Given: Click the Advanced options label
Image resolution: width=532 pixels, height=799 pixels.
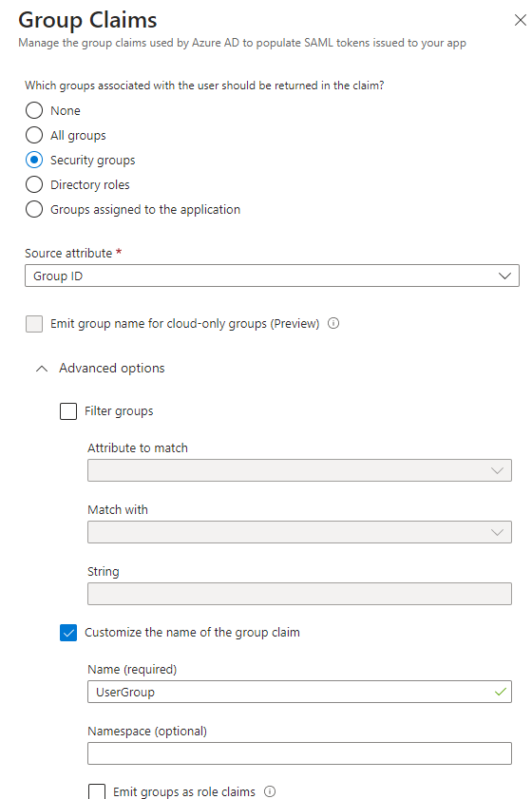Looking at the screenshot, I should (x=112, y=368).
